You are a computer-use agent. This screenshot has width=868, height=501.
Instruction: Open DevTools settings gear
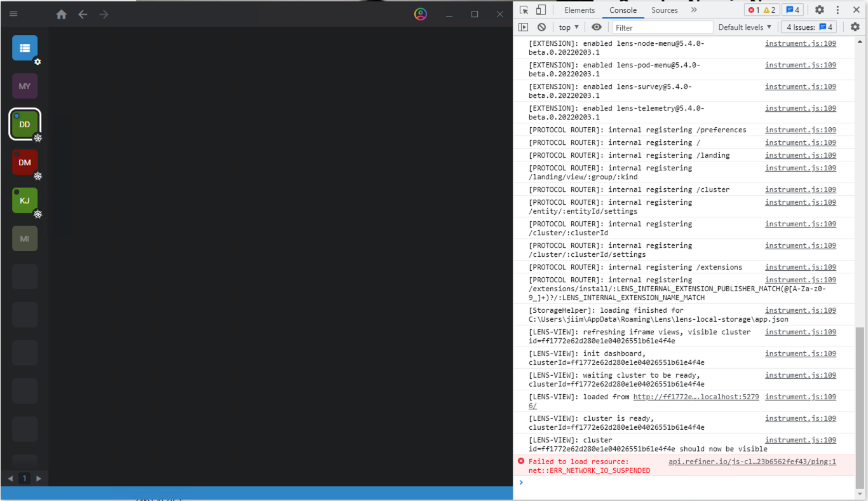click(x=820, y=10)
